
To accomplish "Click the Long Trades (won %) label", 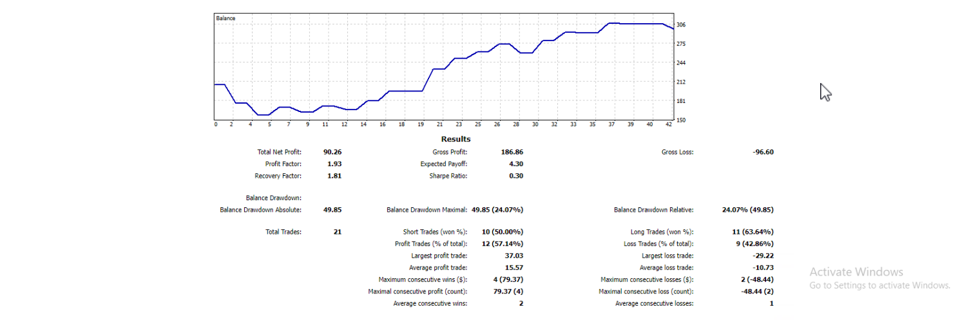I will click(662, 232).
